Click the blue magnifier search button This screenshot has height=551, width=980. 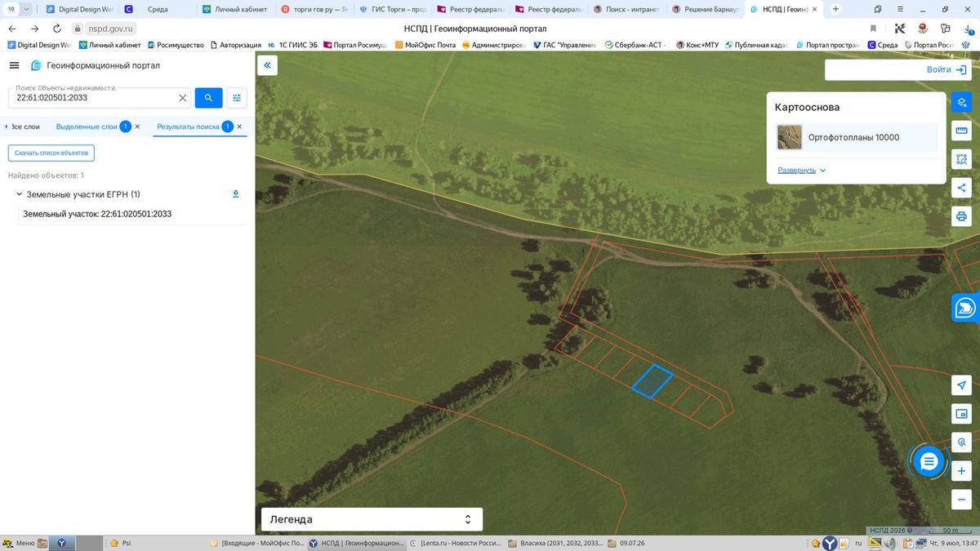(x=208, y=98)
